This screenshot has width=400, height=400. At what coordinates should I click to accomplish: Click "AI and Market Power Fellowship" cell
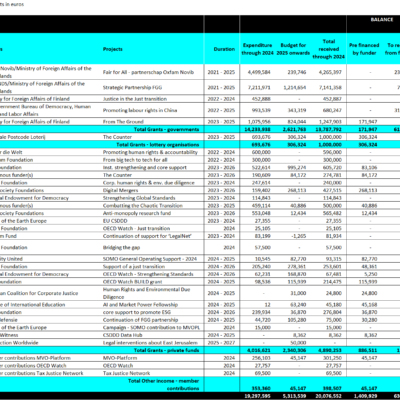[x=140, y=305]
